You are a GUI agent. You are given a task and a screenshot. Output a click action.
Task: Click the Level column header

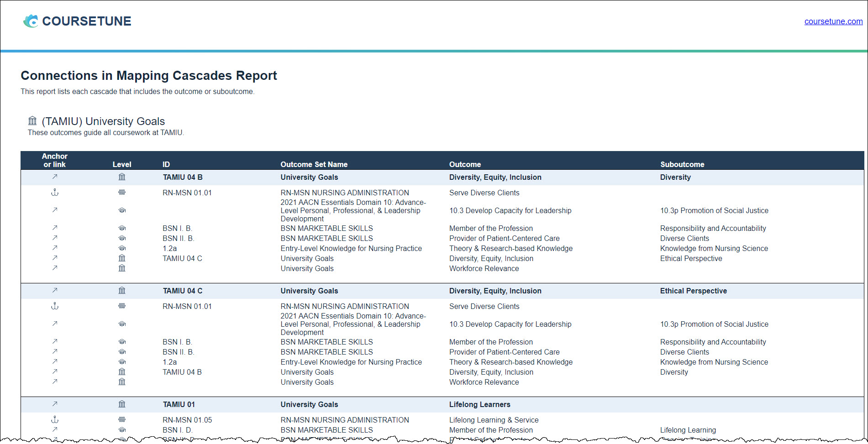coord(122,164)
